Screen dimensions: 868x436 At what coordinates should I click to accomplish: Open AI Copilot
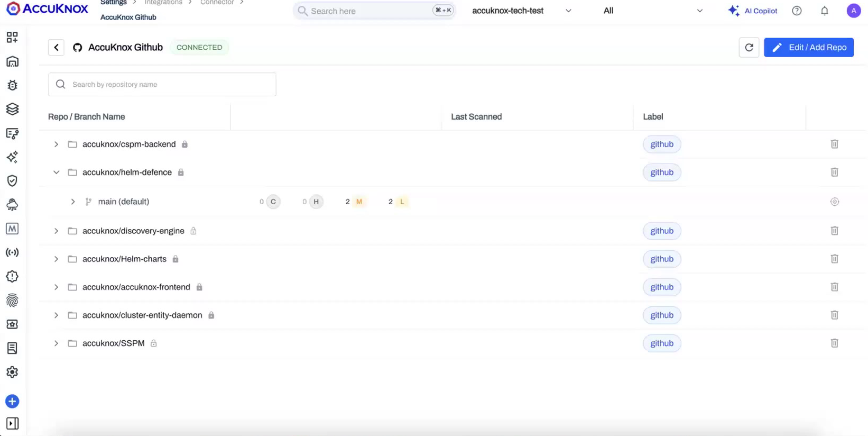click(x=753, y=11)
